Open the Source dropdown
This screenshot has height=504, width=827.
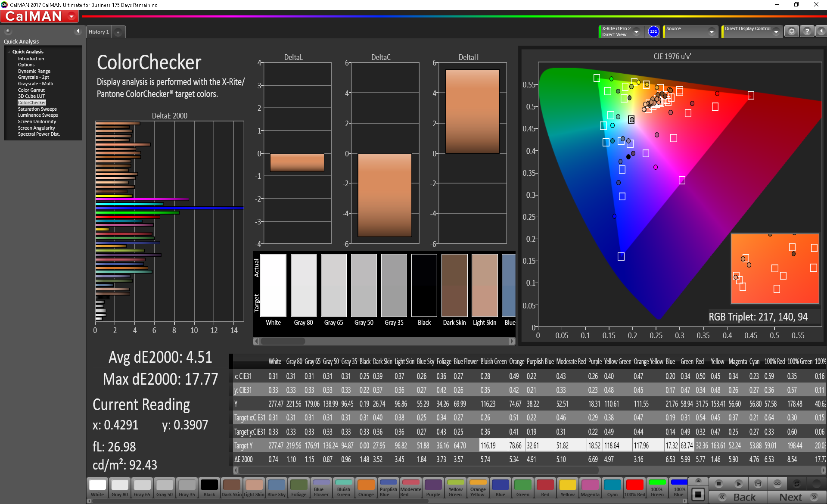pyautogui.click(x=712, y=32)
